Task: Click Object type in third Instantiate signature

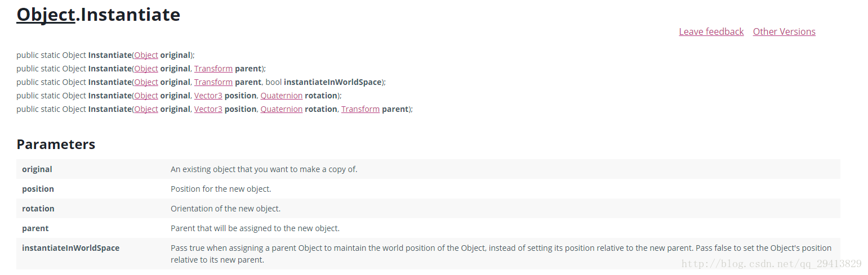Action: tap(146, 82)
